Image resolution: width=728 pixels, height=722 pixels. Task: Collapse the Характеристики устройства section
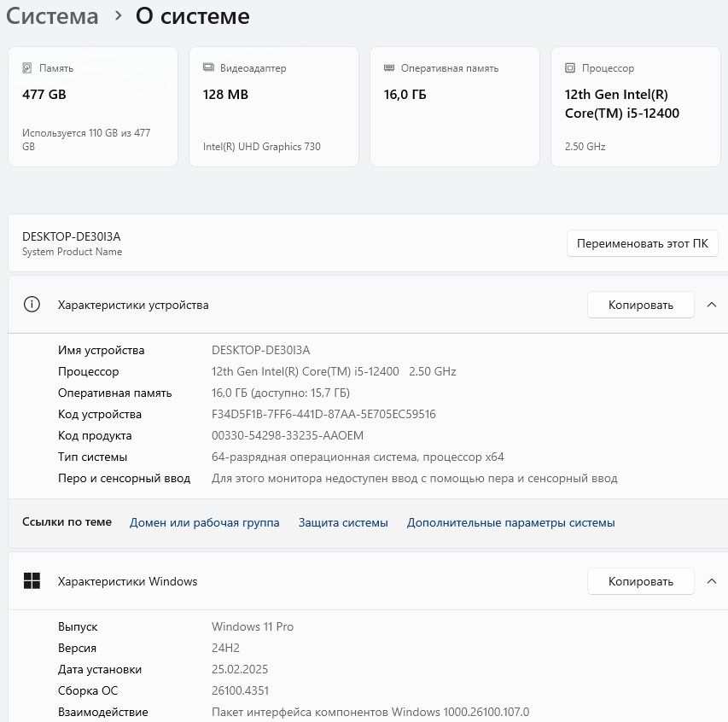point(711,305)
